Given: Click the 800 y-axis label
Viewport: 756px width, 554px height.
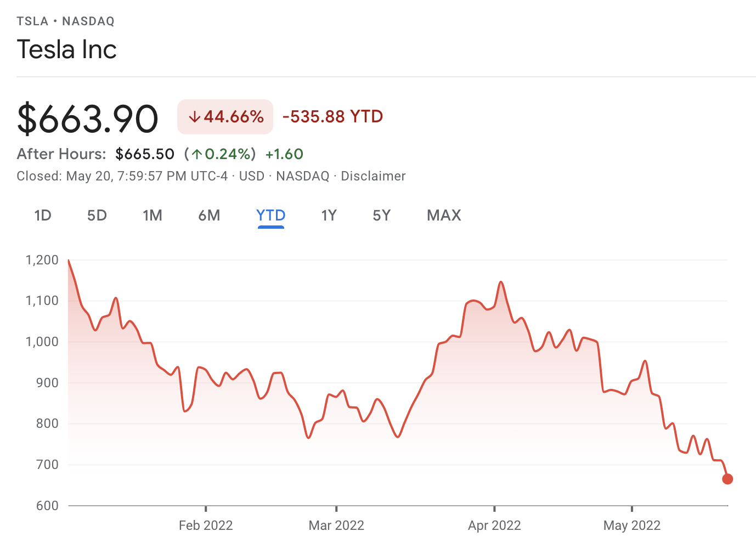Looking at the screenshot, I should tap(47, 423).
